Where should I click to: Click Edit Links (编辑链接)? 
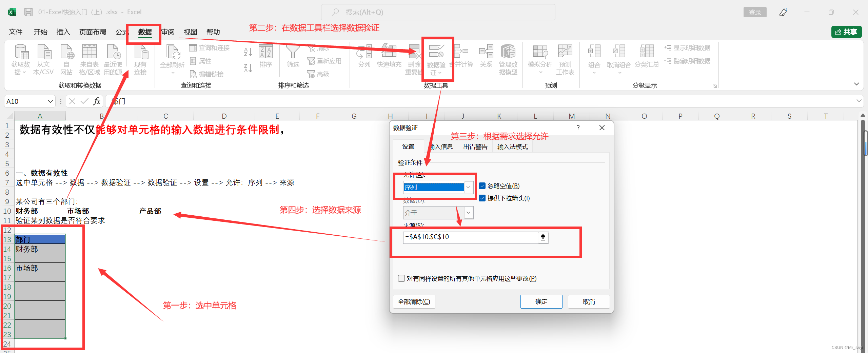pyautogui.click(x=207, y=74)
